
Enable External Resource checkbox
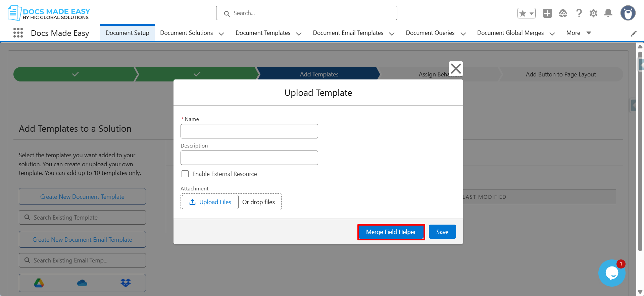[x=185, y=174]
